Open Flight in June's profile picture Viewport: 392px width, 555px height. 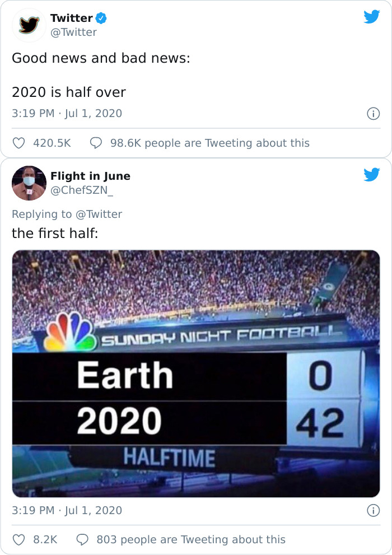click(x=28, y=182)
